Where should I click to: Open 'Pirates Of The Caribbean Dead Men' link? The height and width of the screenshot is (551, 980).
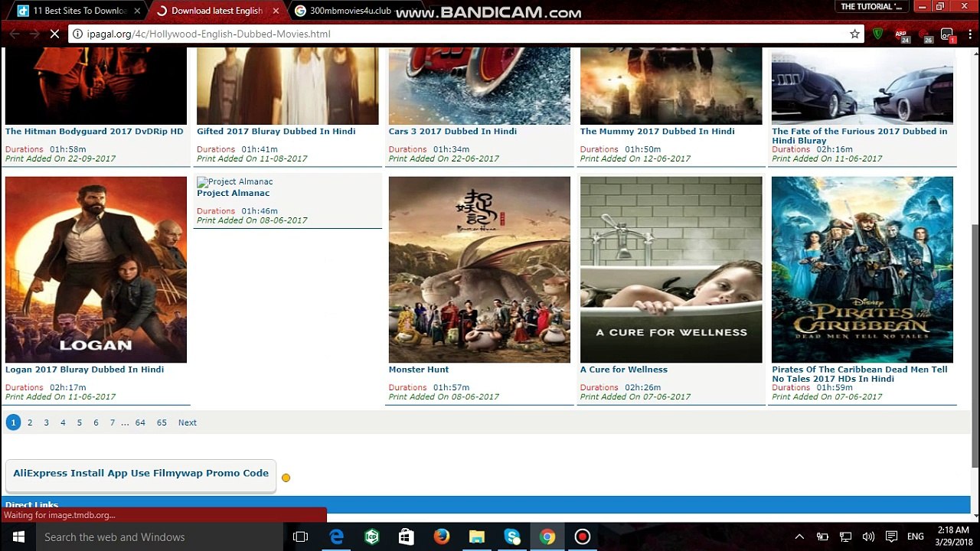pos(859,373)
